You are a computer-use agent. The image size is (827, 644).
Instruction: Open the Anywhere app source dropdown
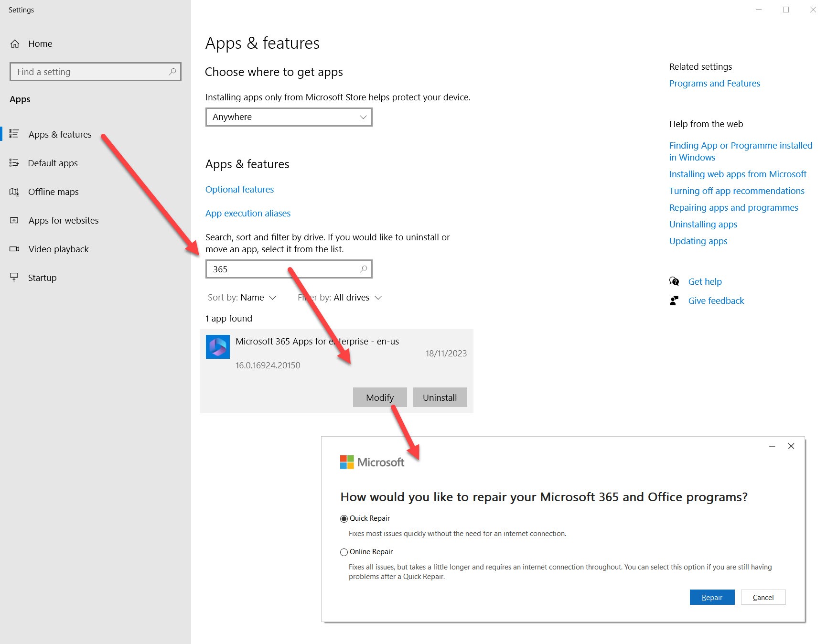point(289,117)
